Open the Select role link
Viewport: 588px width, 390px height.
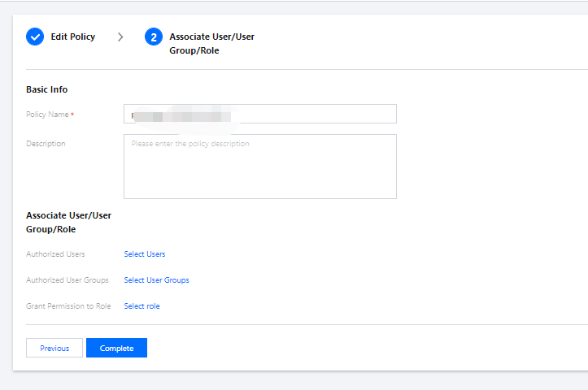coord(142,306)
